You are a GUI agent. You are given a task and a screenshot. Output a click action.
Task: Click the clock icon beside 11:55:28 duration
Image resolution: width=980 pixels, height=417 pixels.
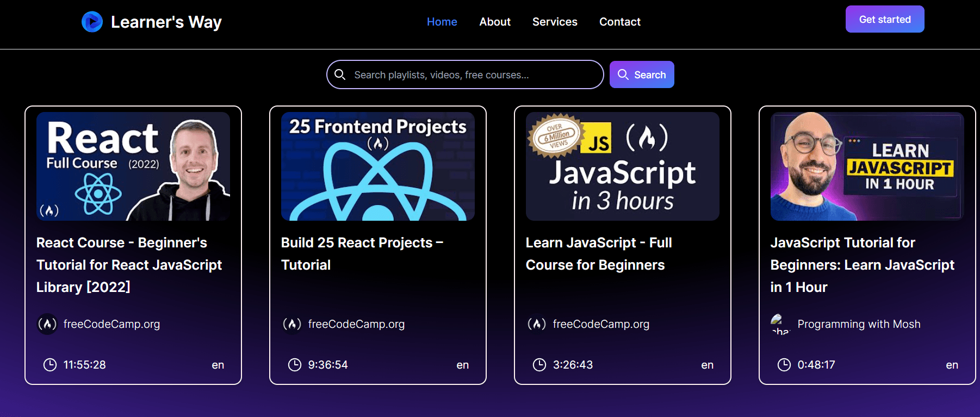[x=50, y=365]
